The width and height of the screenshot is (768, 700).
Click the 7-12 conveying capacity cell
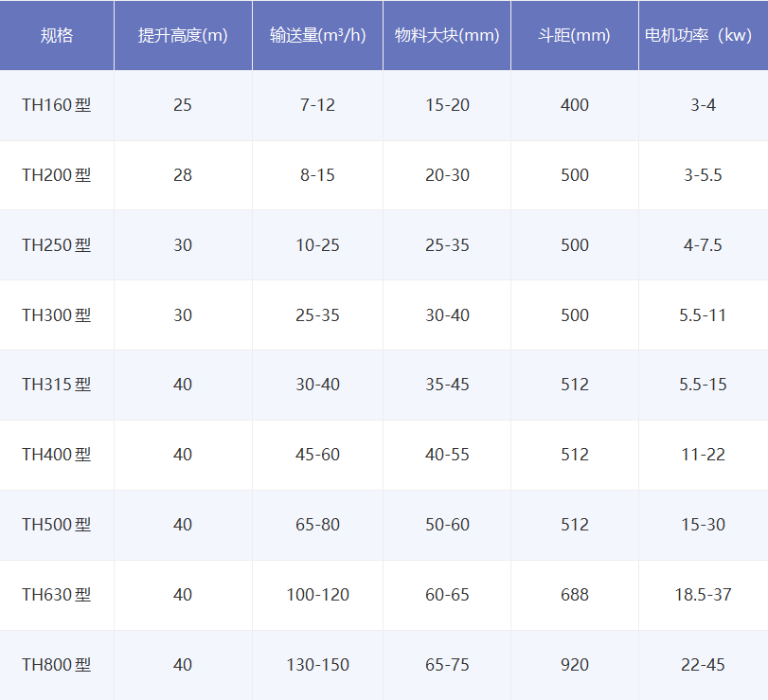[315, 106]
